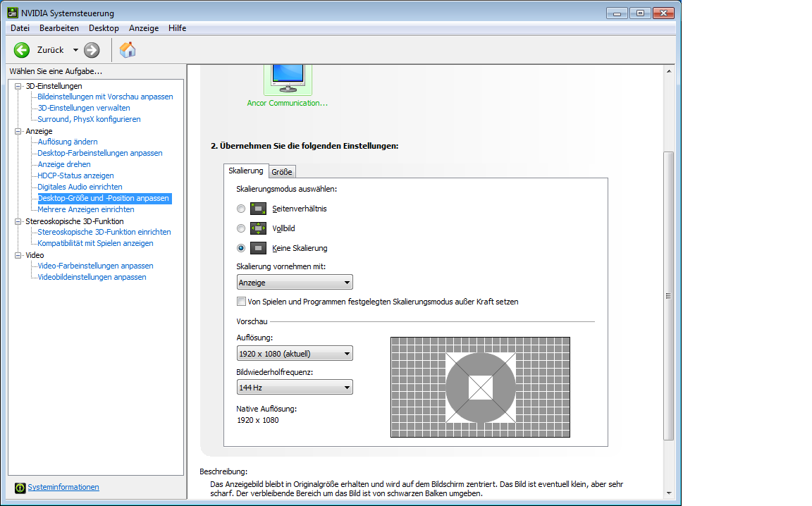Click the Systeminformationen green icon
The height and width of the screenshot is (506, 812).
tap(20, 488)
